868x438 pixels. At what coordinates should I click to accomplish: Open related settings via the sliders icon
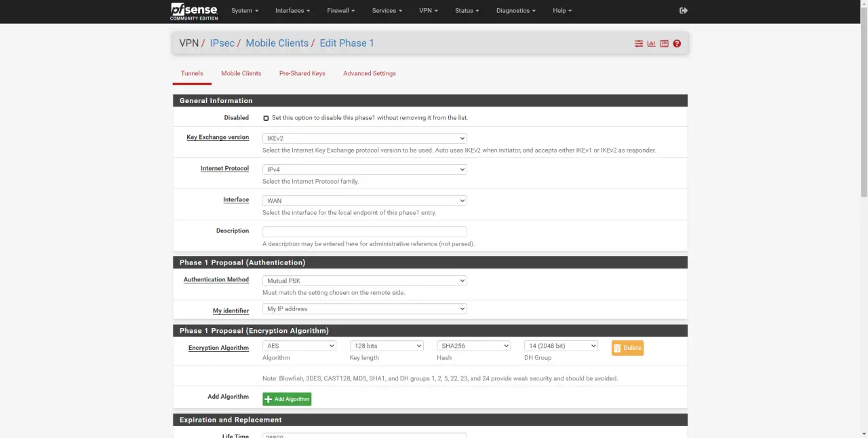638,43
